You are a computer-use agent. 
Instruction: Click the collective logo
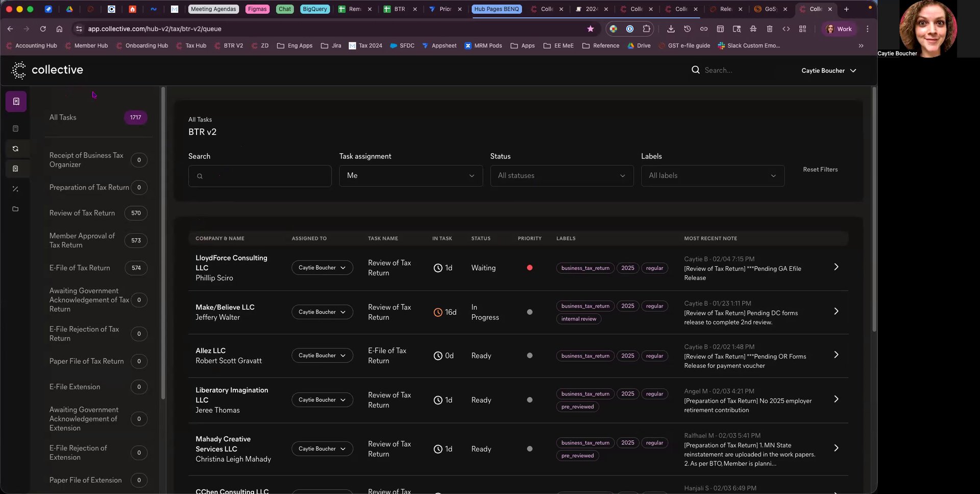click(47, 70)
